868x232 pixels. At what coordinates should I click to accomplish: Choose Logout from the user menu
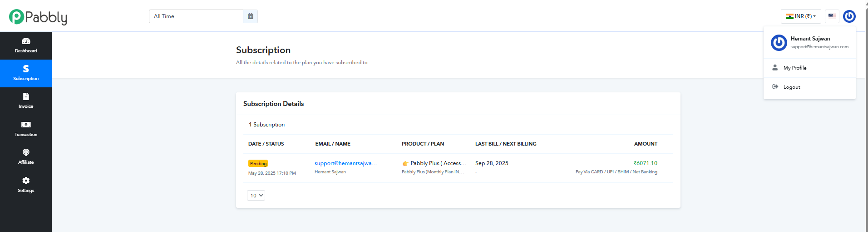pos(791,87)
